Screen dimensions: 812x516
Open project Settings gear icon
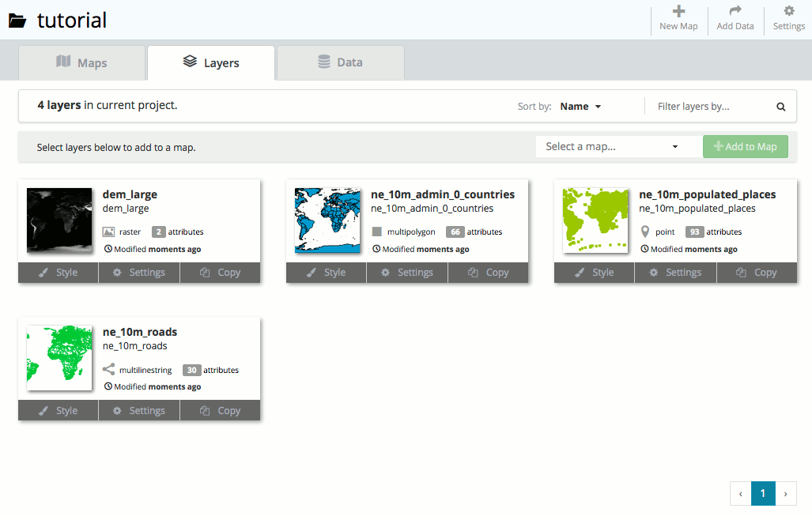[788, 11]
